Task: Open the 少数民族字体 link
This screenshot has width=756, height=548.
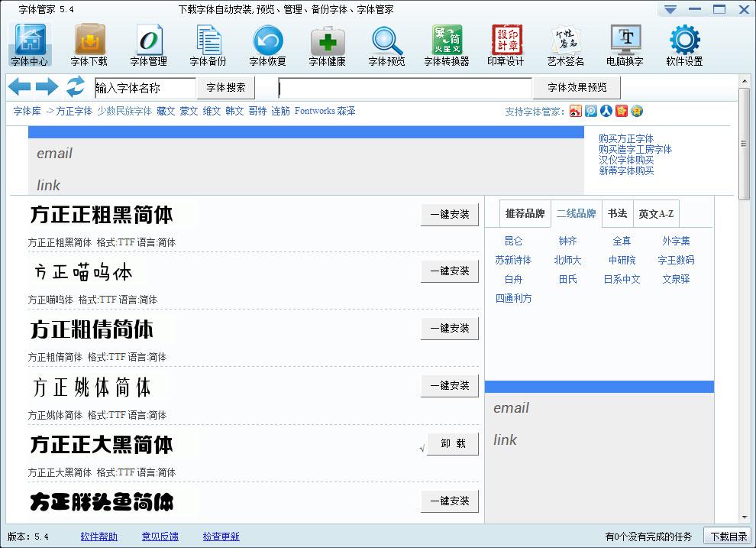Action: pos(124,111)
